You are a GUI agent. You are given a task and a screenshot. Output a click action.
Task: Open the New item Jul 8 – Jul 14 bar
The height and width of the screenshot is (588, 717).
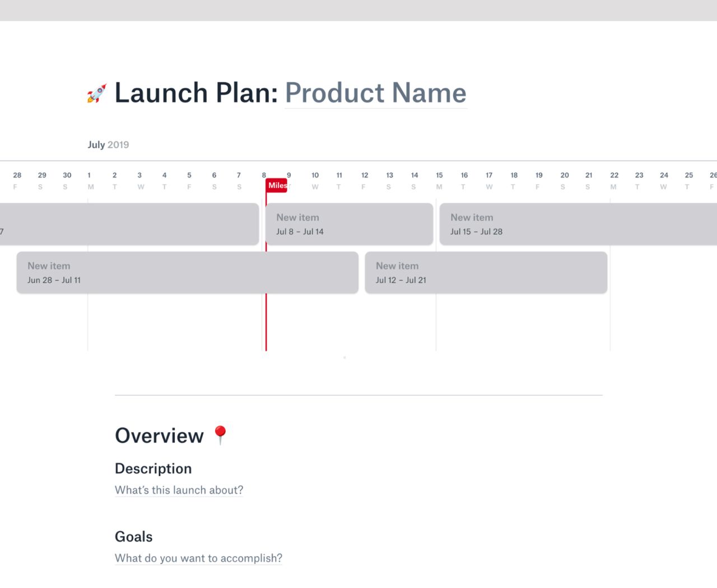(349, 224)
